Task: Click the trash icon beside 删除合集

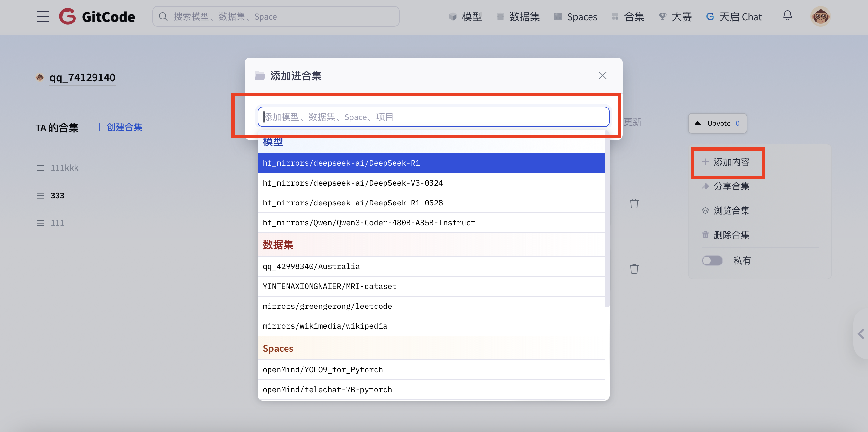Action: click(705, 235)
